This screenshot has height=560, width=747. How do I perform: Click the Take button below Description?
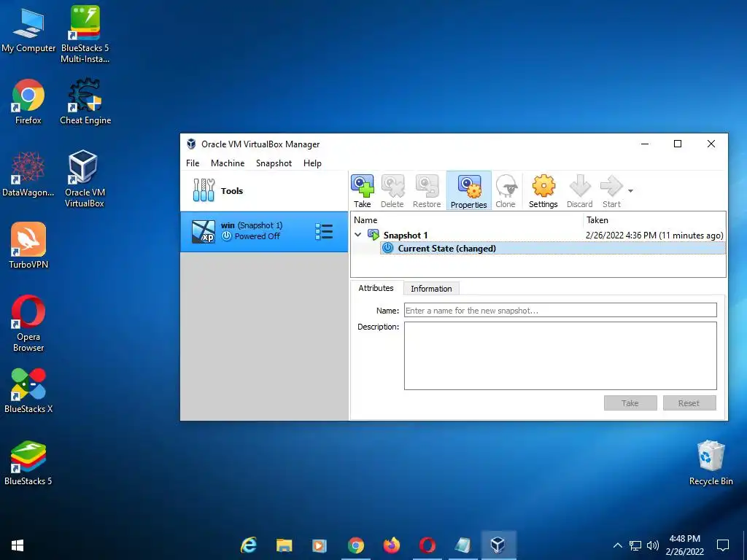(x=630, y=402)
